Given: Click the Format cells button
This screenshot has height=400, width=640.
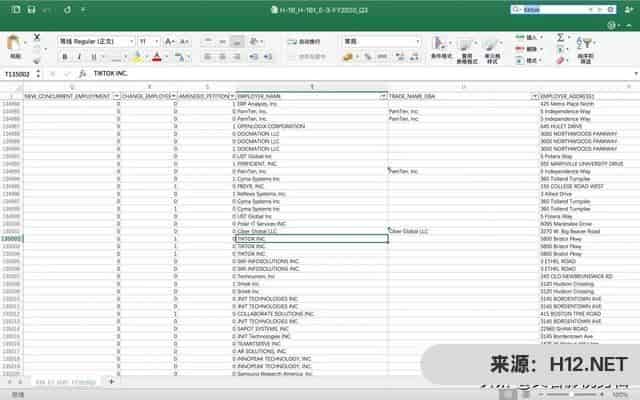Looking at the screenshot, I should [529, 60].
